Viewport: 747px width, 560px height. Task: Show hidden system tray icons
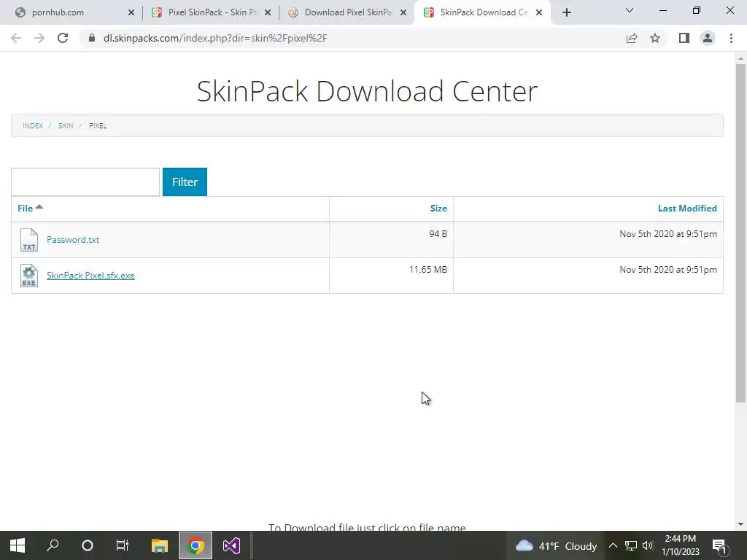613,545
